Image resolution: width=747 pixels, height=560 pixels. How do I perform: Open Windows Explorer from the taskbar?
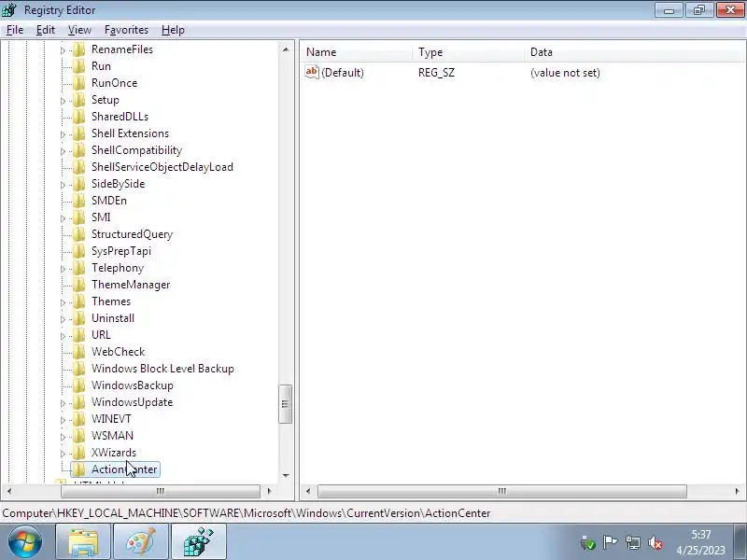point(83,541)
